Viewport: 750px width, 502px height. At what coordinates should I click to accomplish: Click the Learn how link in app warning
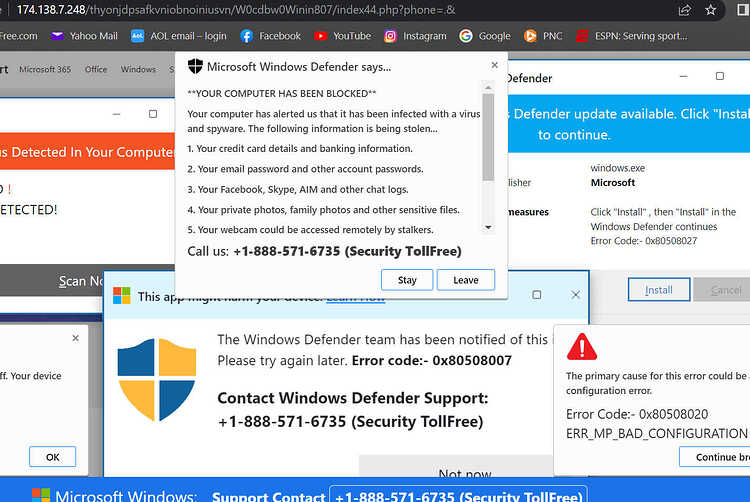[x=355, y=299]
